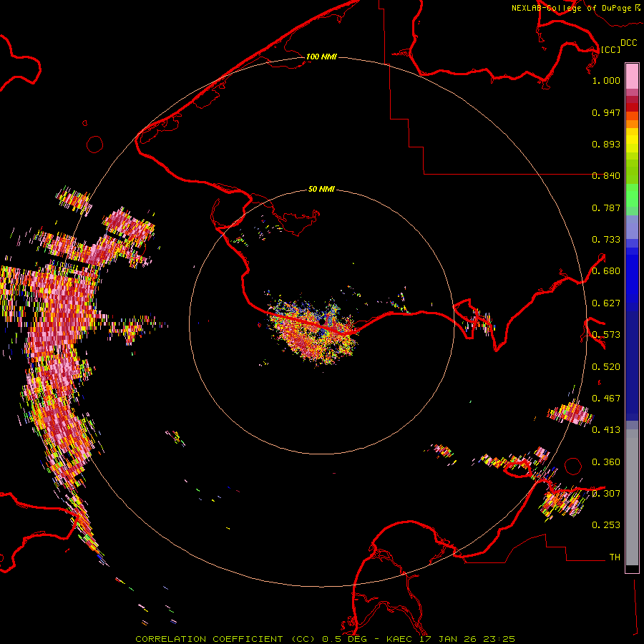Click the NEXLAB-College of DuPage credit text
This screenshot has width=644, height=644.
(x=571, y=8)
